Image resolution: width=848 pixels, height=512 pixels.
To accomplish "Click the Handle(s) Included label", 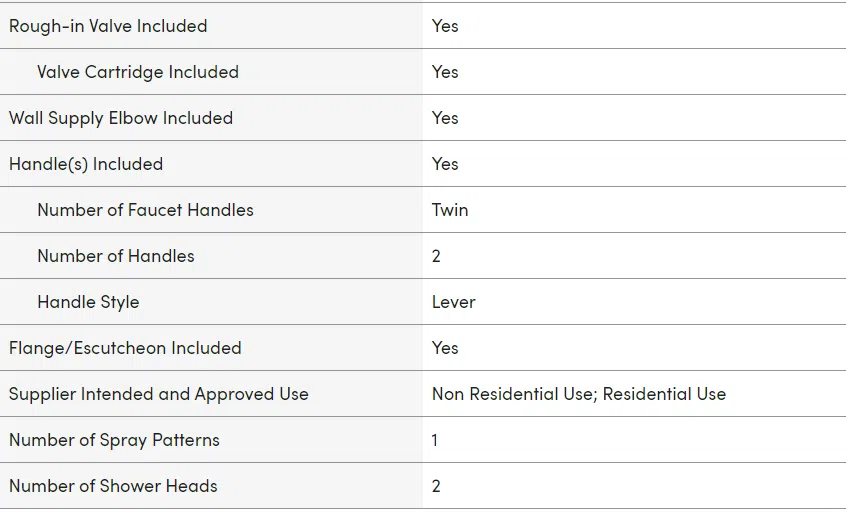I will [x=86, y=164].
